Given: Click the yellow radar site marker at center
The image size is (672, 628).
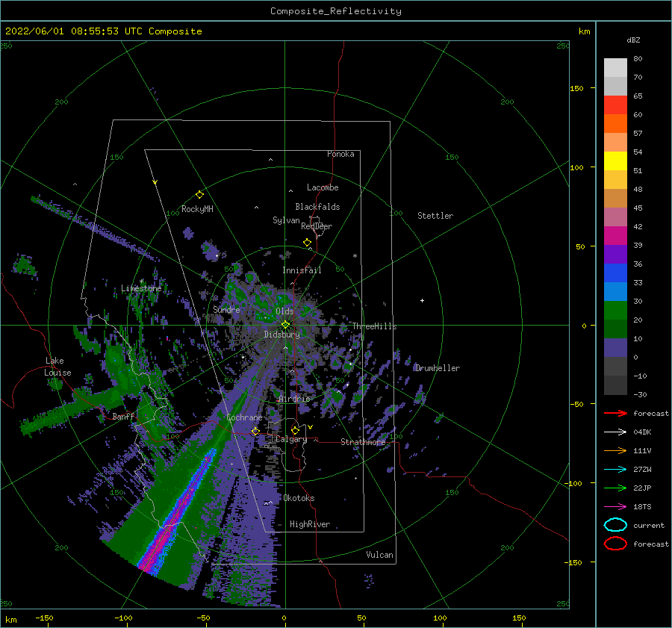Looking at the screenshot, I should [285, 325].
